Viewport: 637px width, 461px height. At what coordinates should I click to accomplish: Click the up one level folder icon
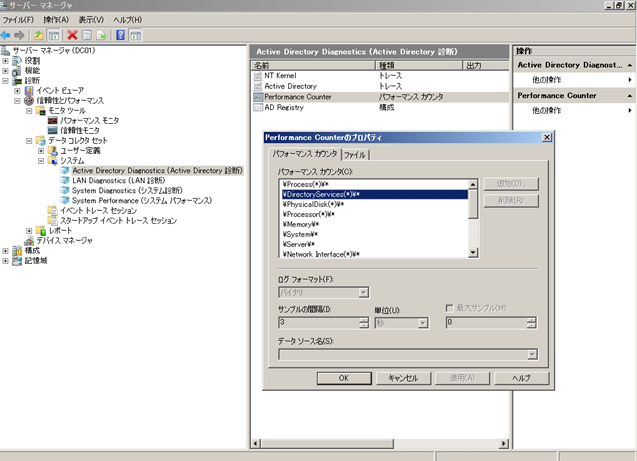(x=40, y=34)
